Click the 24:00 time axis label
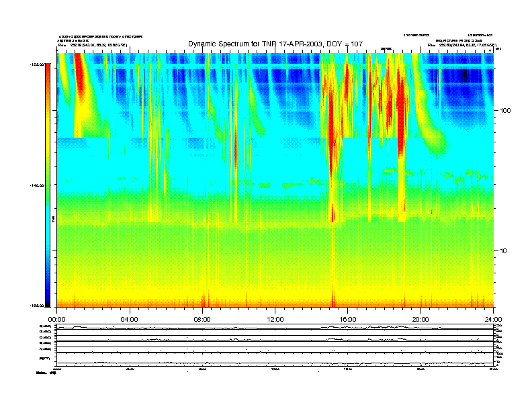The image size is (532, 411). pos(493,319)
